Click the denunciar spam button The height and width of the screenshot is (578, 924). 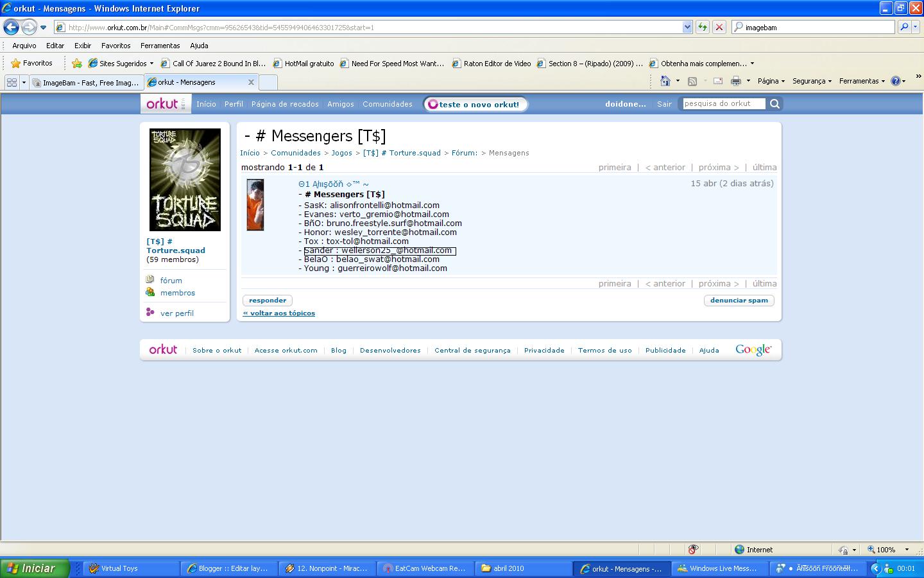pos(739,300)
